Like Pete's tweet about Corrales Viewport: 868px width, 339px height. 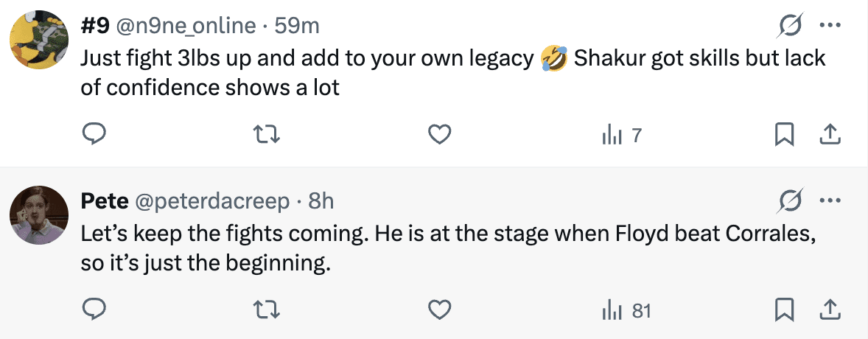point(439,311)
